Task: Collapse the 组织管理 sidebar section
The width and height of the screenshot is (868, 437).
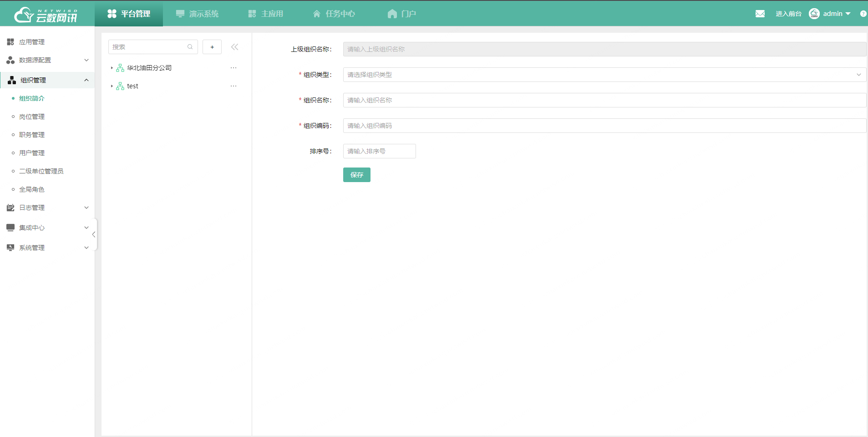Action: coord(86,80)
